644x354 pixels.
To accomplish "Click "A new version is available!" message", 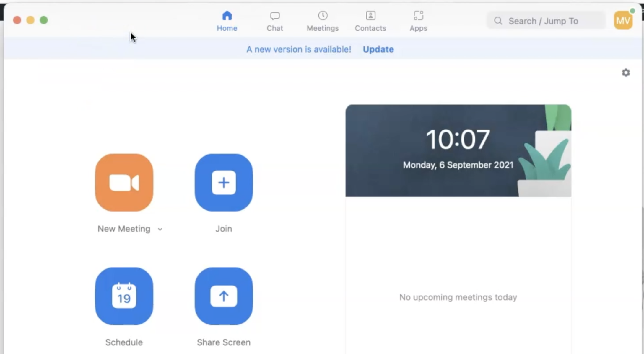I will pyautogui.click(x=299, y=49).
